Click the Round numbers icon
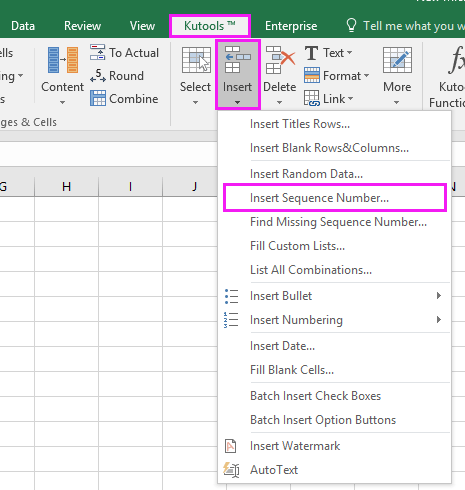The image size is (465, 490). coord(98,76)
